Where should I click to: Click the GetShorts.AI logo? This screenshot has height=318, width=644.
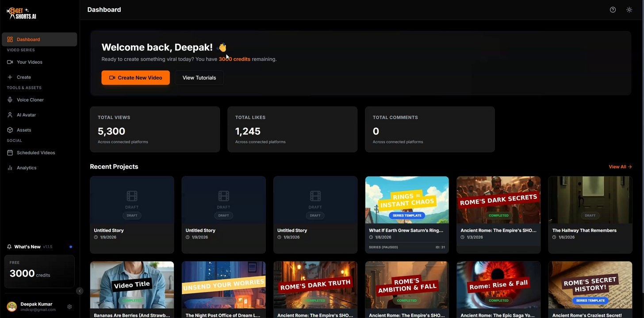click(x=22, y=13)
